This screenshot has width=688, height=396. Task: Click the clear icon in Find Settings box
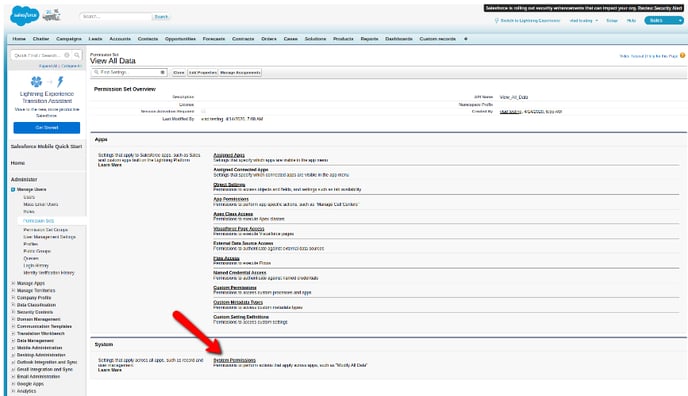(x=162, y=72)
